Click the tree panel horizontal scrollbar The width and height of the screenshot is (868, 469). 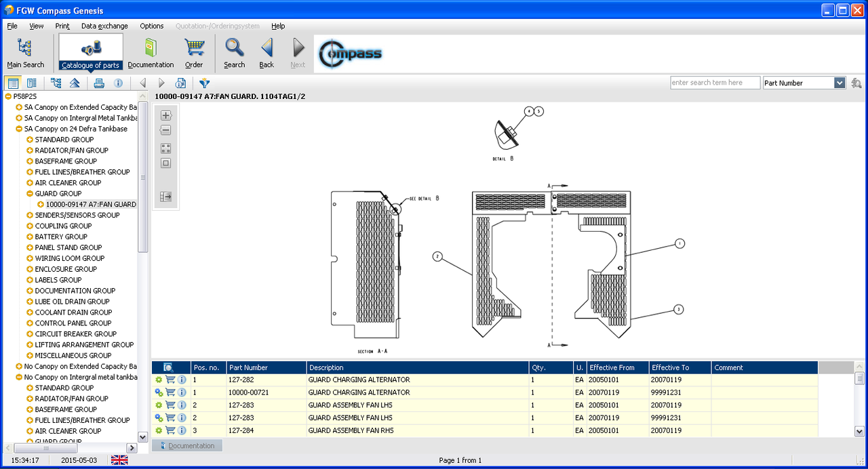[46, 448]
